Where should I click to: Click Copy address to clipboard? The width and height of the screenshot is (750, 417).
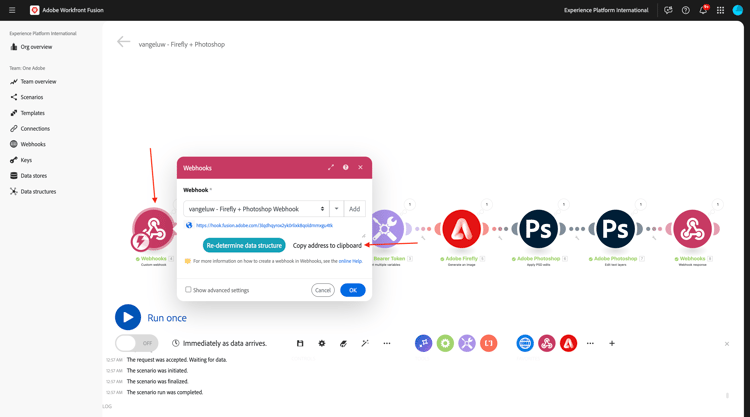tap(327, 245)
